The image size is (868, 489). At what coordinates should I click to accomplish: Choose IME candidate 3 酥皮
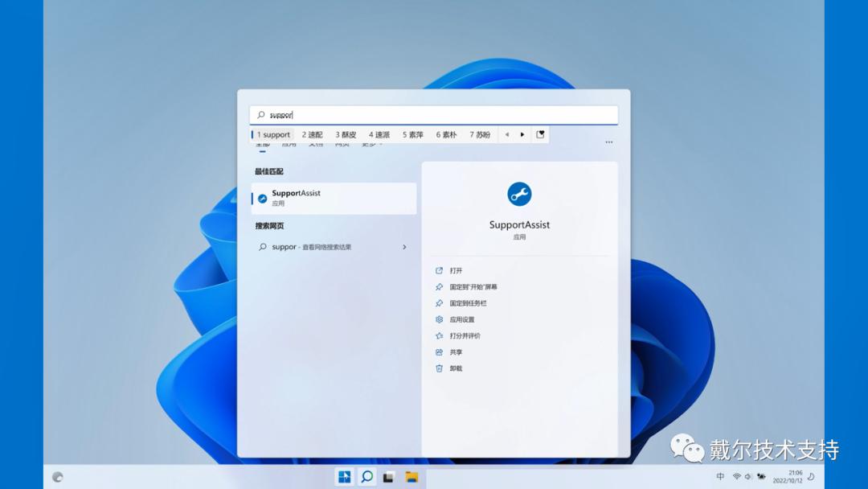346,134
